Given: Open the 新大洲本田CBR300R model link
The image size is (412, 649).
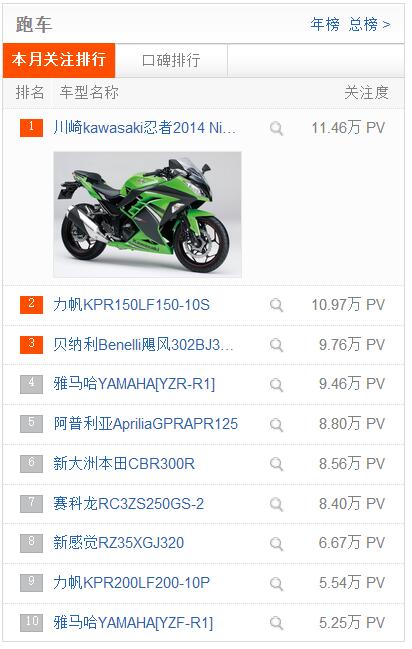Looking at the screenshot, I should tap(124, 464).
